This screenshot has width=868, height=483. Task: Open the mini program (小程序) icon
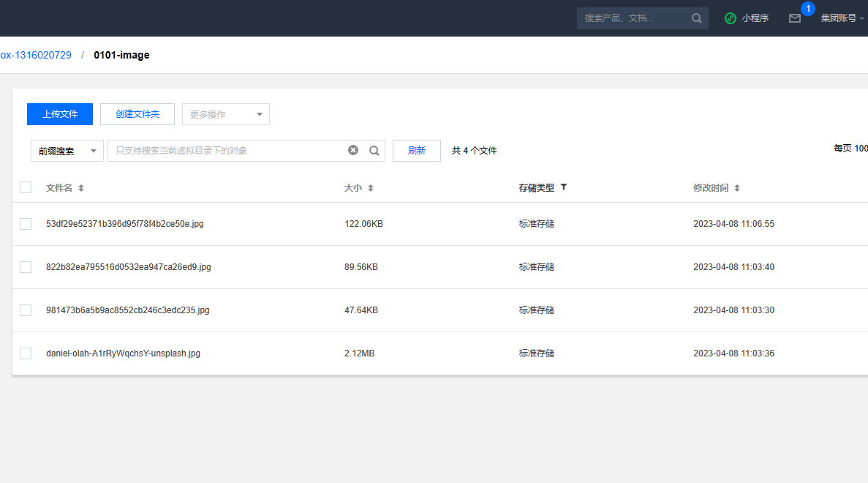point(731,18)
